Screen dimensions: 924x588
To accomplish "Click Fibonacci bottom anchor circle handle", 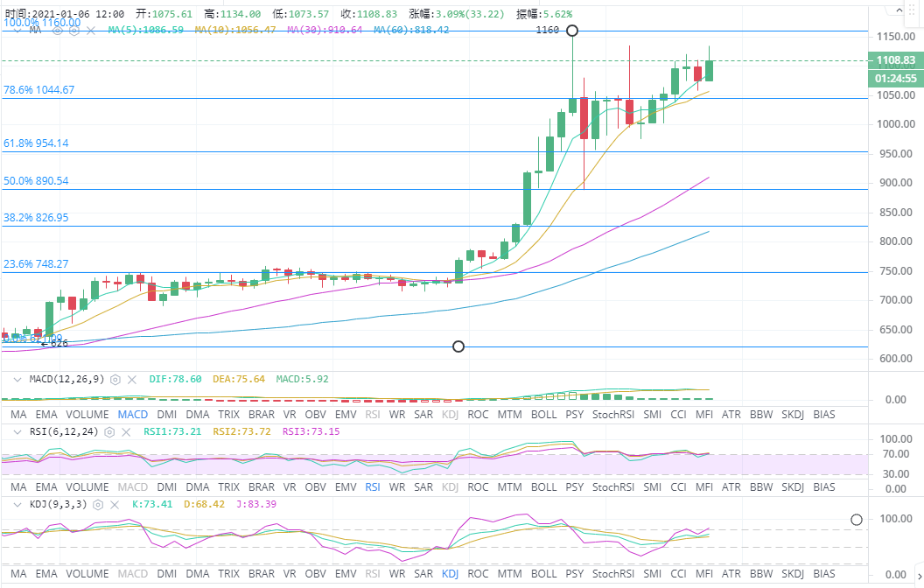I will click(x=458, y=346).
